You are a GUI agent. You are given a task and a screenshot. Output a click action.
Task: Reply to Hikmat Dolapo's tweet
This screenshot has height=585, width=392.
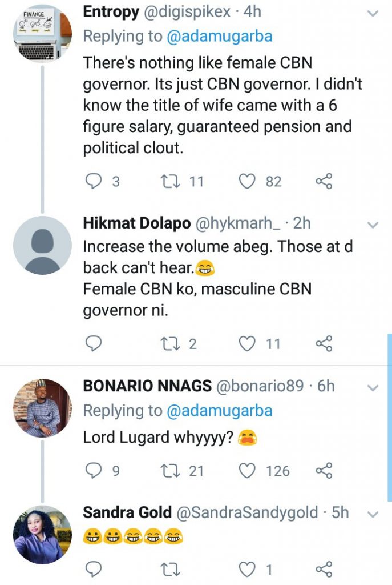coord(94,343)
